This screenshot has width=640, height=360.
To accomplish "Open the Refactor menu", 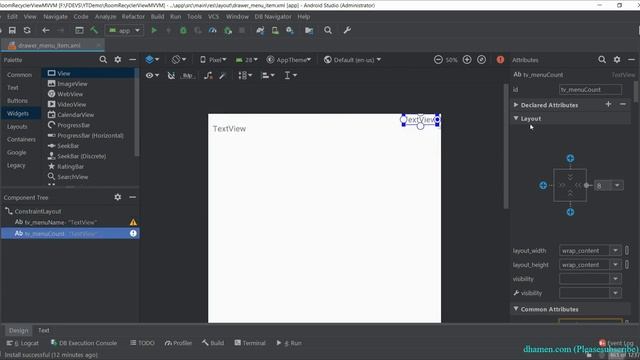I will pyautogui.click(x=133, y=17).
